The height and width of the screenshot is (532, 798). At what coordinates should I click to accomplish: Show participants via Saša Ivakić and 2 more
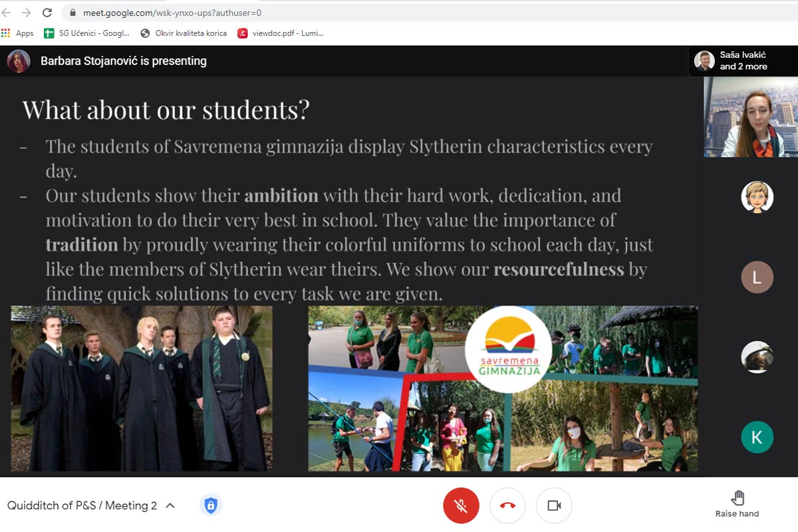coord(743,61)
